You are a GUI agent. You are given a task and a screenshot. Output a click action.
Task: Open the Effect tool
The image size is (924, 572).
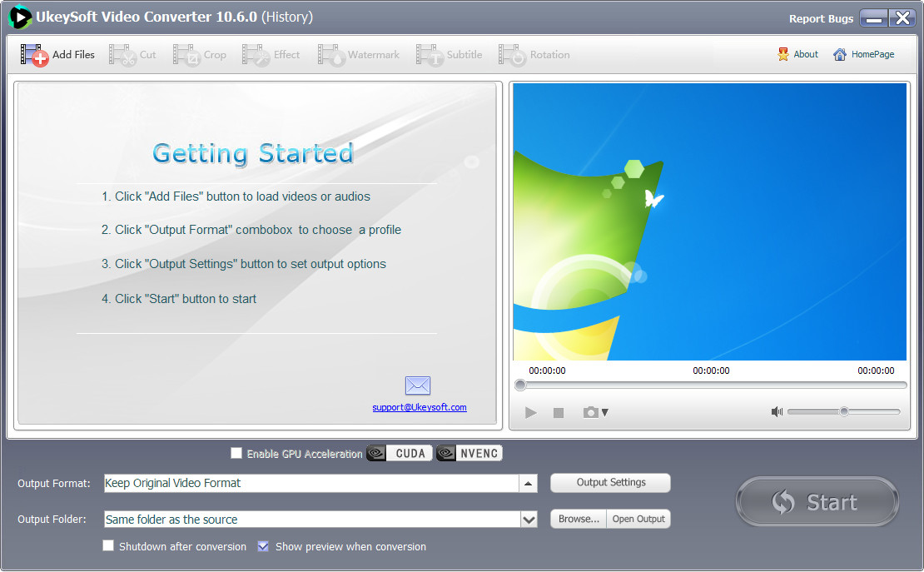point(271,55)
